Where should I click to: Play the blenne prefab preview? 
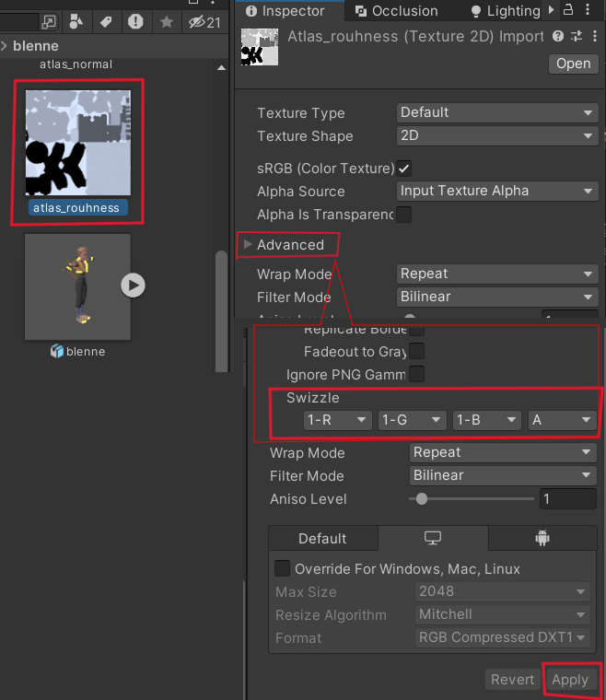click(134, 286)
